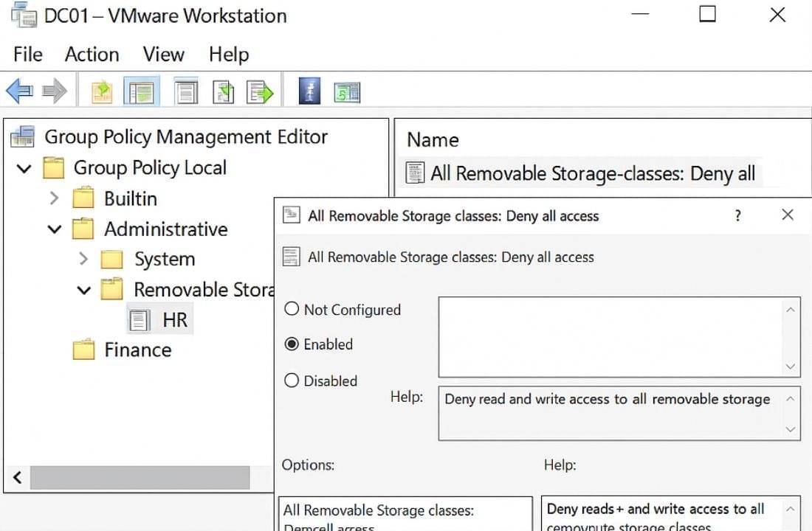
Task: Click the Refresh toolbar icon
Action: point(223,91)
